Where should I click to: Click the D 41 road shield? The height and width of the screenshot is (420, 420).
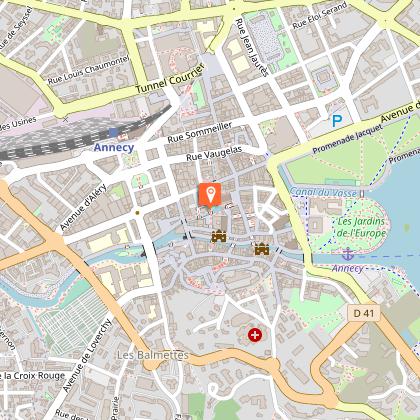click(x=364, y=313)
